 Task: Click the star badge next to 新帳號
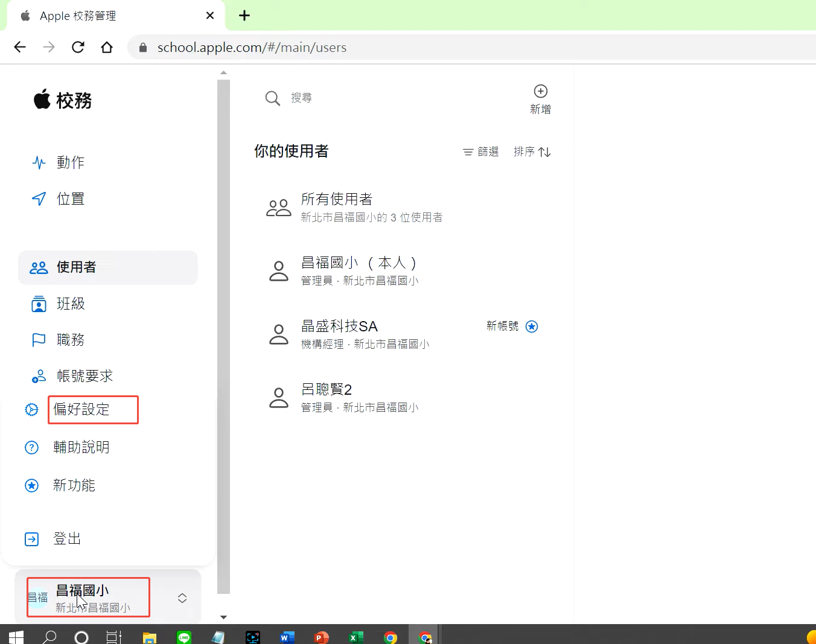click(x=532, y=327)
